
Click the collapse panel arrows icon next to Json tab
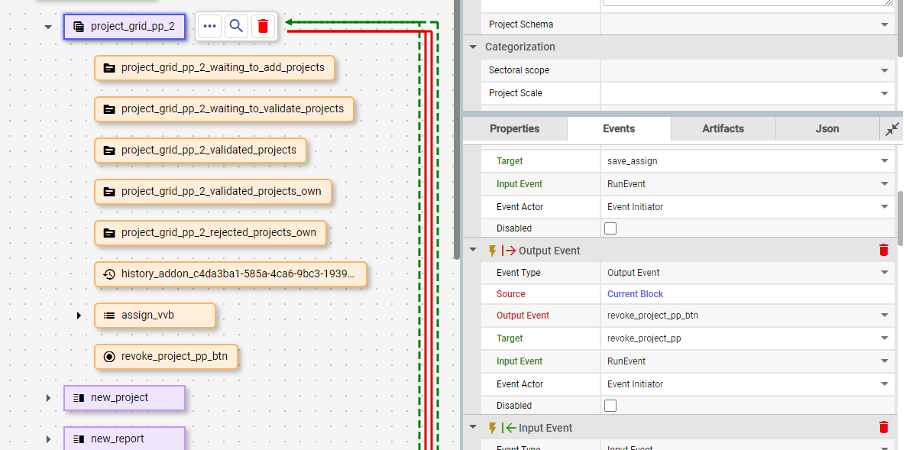[891, 129]
